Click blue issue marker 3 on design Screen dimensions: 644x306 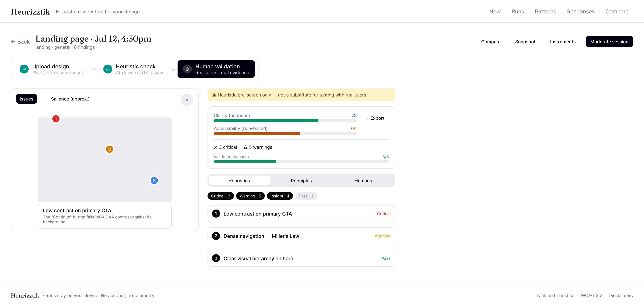click(x=154, y=181)
